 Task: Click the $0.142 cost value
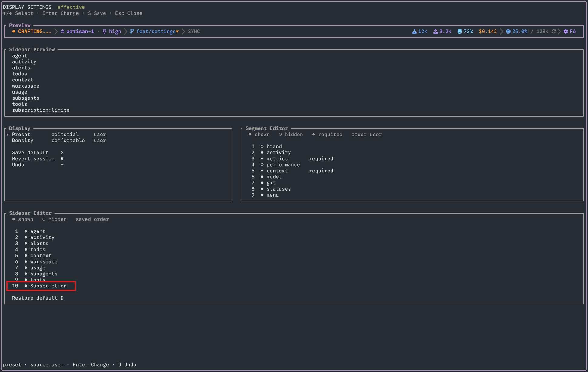[x=488, y=32]
